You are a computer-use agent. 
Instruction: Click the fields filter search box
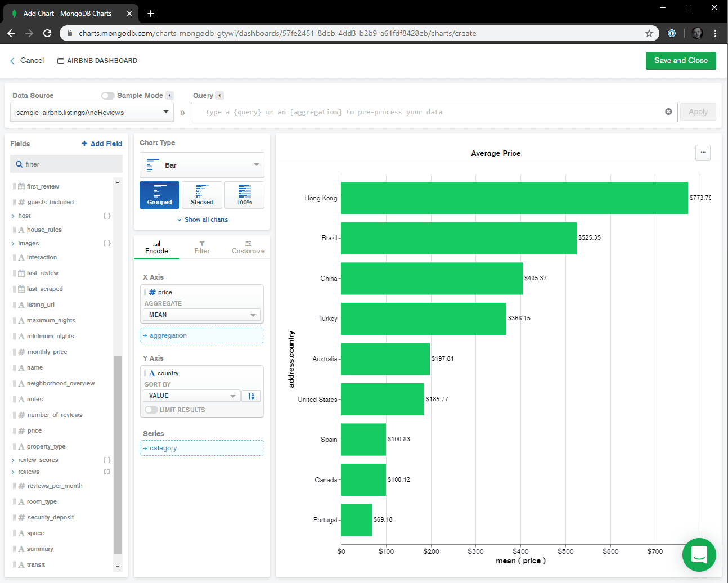[66, 164]
